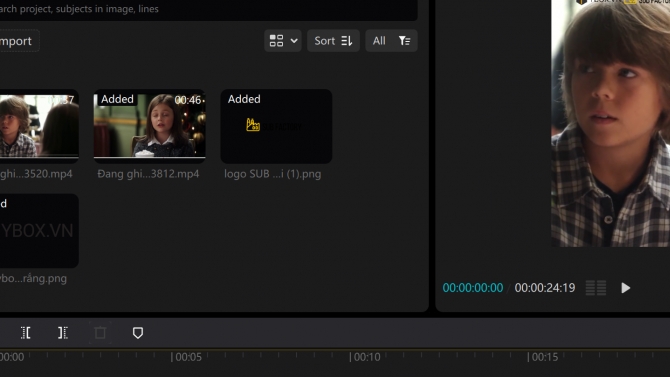Add a marker with shield icon

pyautogui.click(x=138, y=333)
